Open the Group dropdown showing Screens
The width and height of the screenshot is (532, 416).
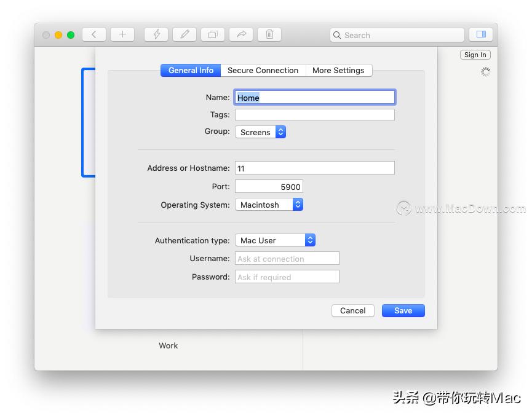[261, 132]
